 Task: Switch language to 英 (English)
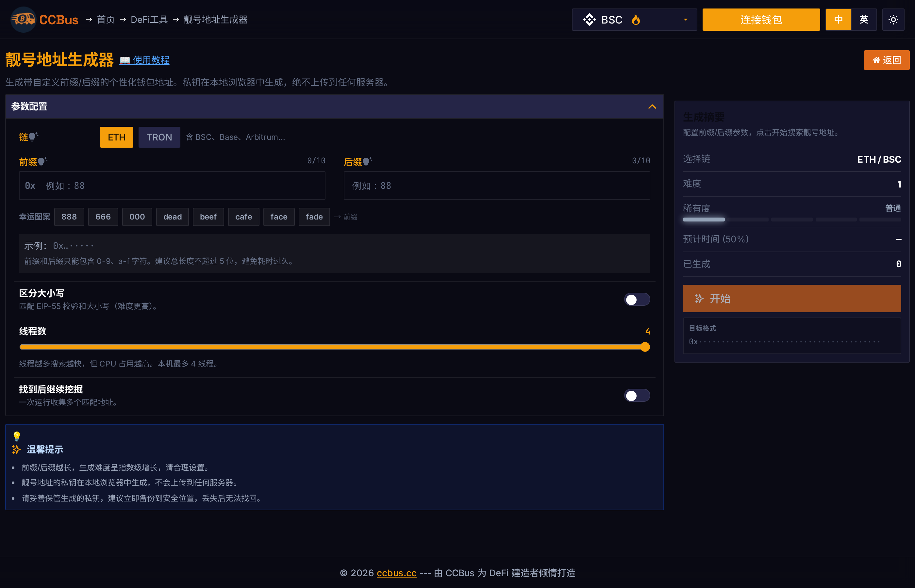coord(864,20)
